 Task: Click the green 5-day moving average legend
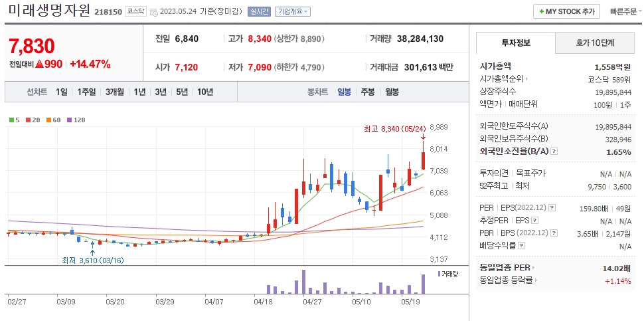[15, 120]
